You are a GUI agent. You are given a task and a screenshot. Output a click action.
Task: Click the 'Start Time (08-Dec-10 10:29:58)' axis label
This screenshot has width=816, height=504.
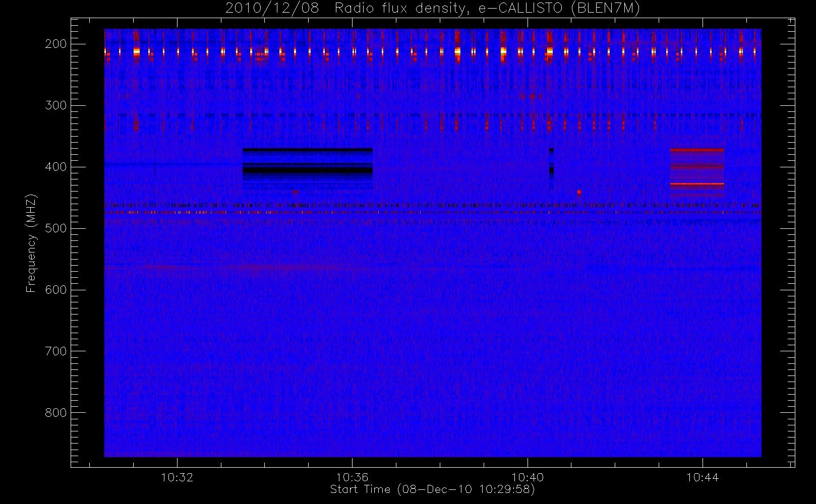pos(432,489)
